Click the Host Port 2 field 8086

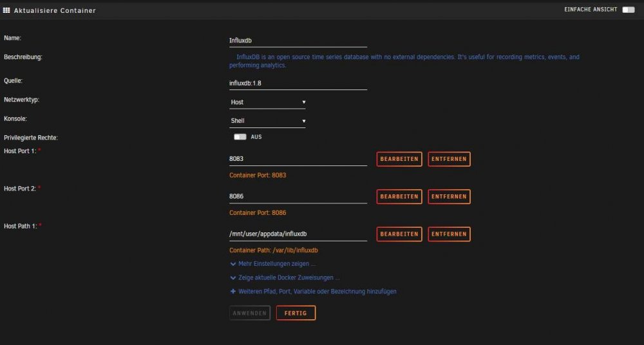pos(298,196)
